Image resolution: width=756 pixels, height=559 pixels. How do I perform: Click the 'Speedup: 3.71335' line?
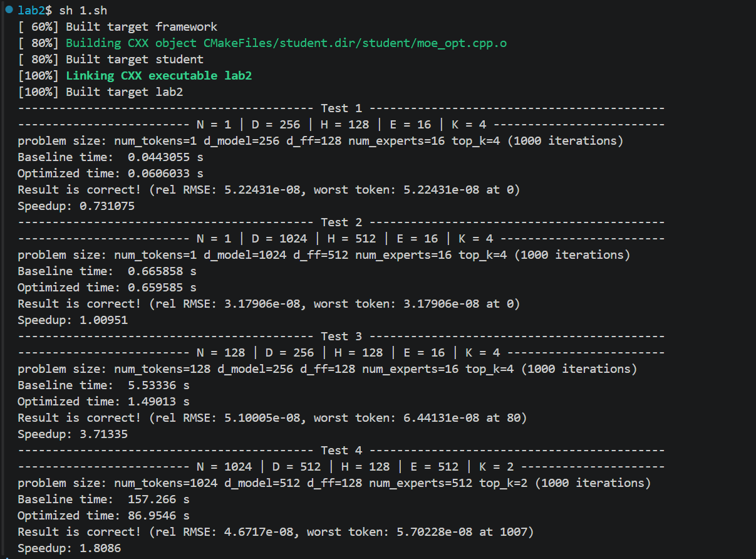[73, 434]
